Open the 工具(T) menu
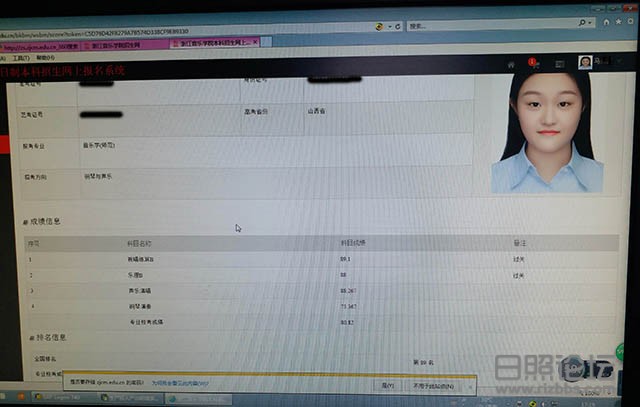 (21, 58)
